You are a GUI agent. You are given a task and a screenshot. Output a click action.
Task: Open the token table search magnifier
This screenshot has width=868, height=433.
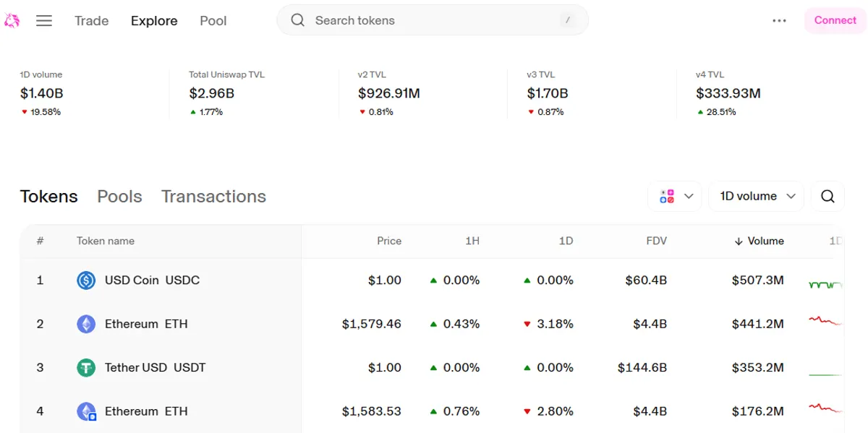point(827,196)
